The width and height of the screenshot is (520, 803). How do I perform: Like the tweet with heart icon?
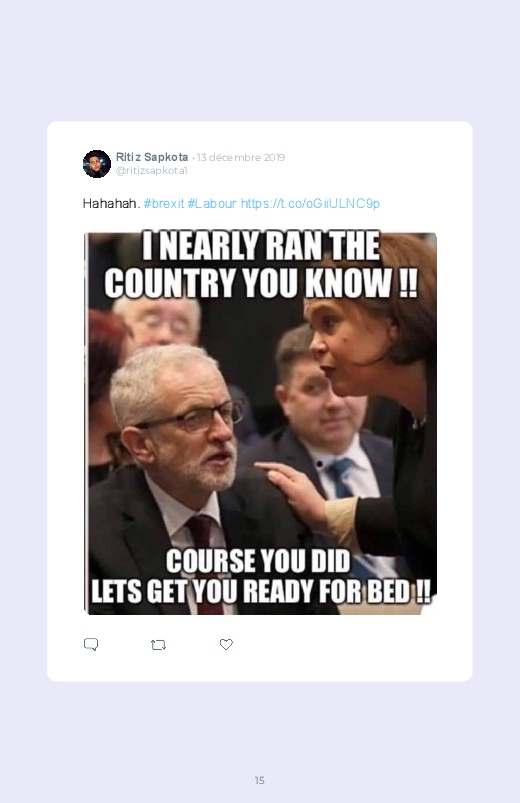226,644
